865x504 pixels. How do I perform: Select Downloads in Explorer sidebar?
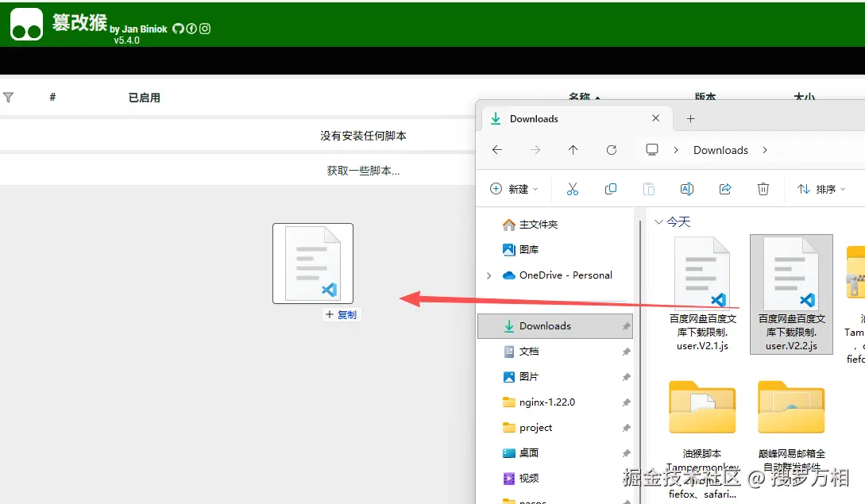tap(555, 326)
